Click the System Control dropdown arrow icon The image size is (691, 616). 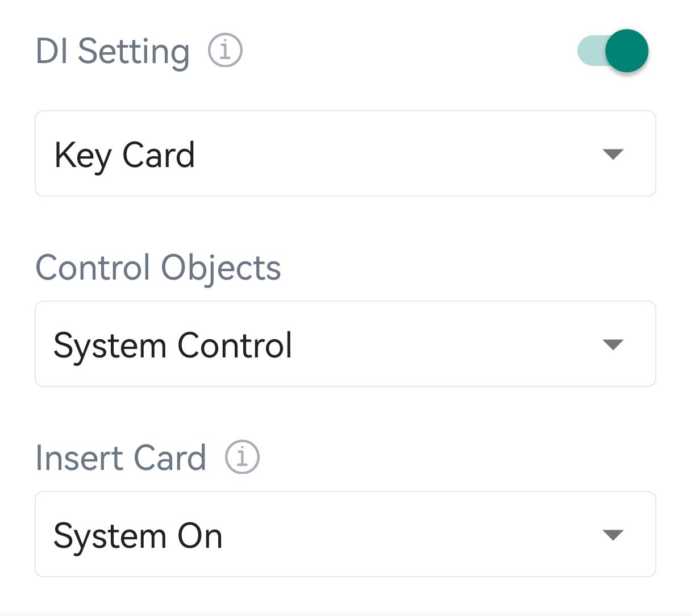click(x=613, y=344)
